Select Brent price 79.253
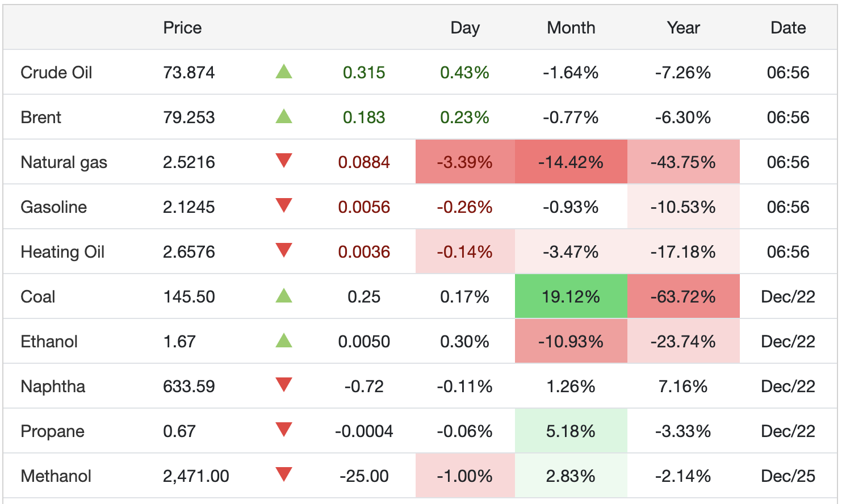846x504 pixels. 189,117
